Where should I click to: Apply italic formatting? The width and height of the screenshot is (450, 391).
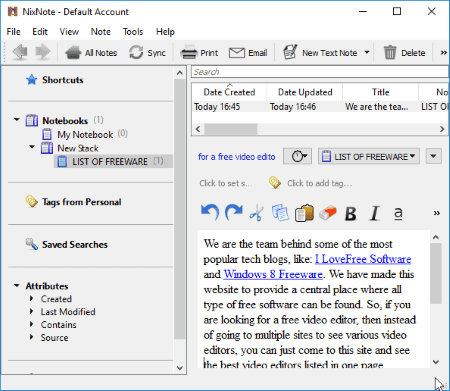[x=374, y=213]
